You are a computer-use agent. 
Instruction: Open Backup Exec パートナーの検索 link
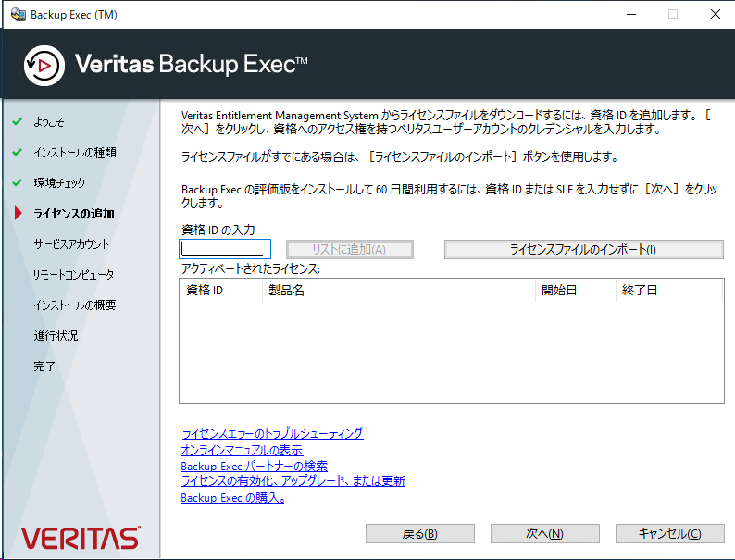254,466
